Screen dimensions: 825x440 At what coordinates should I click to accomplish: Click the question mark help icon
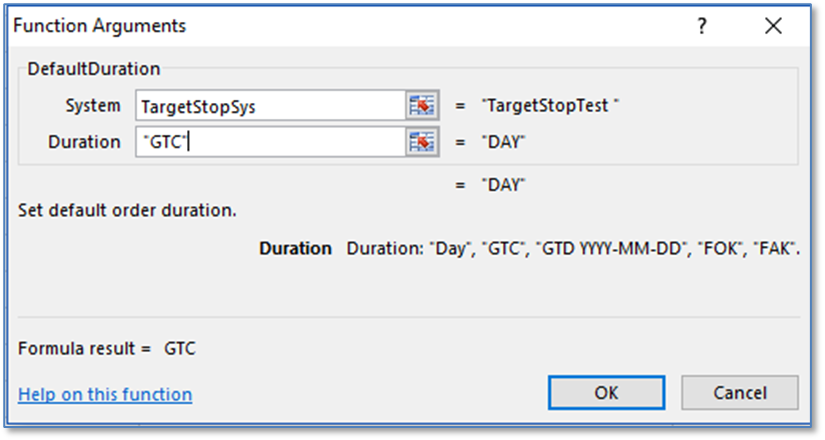703,27
